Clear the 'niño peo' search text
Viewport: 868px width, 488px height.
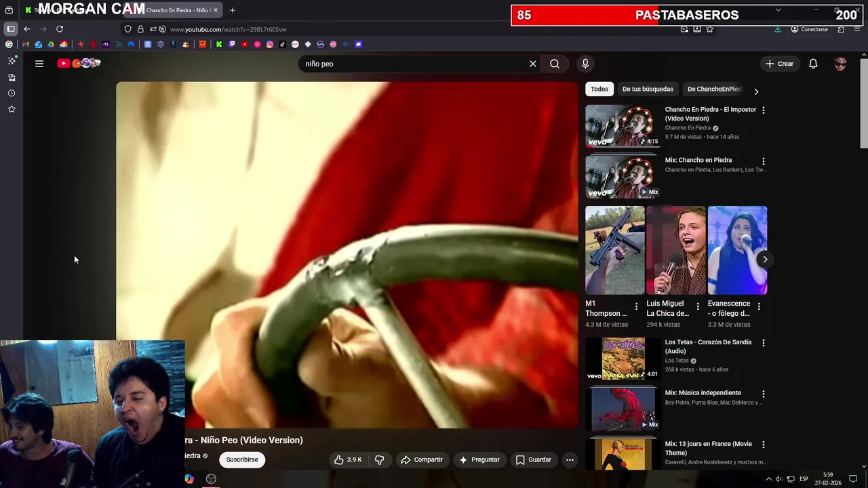(x=533, y=64)
